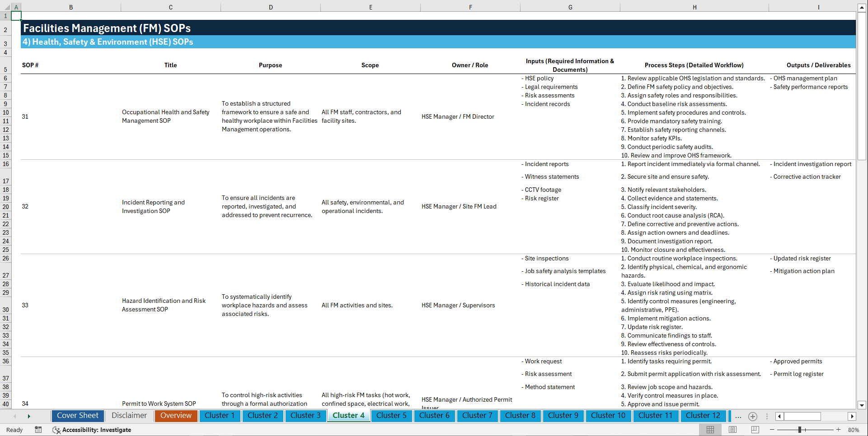
Task: Switch to the Cluster 7 sheet tab
Action: tap(477, 416)
